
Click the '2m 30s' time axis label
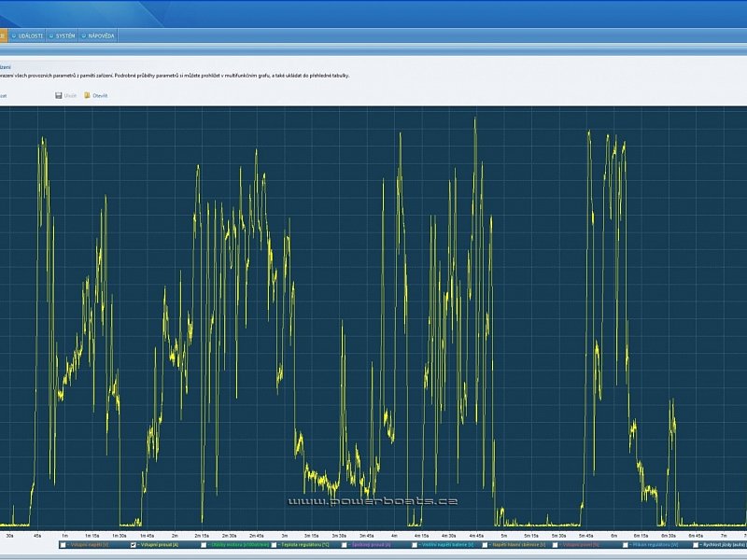pyautogui.click(x=230, y=536)
